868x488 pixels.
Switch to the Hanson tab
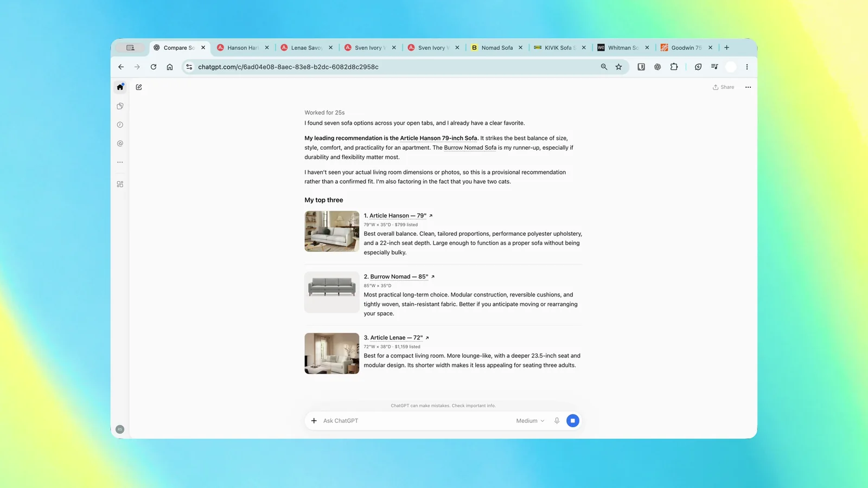pyautogui.click(x=242, y=48)
